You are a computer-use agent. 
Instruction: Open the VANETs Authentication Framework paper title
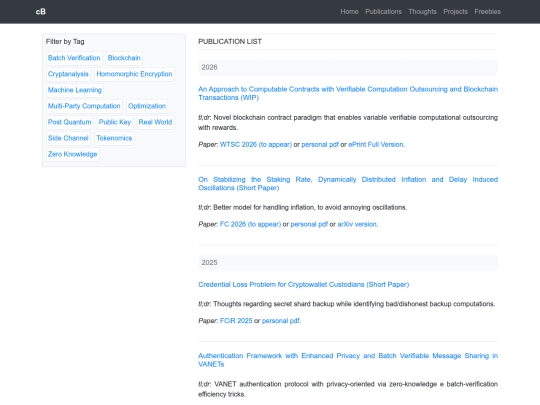[x=348, y=360]
